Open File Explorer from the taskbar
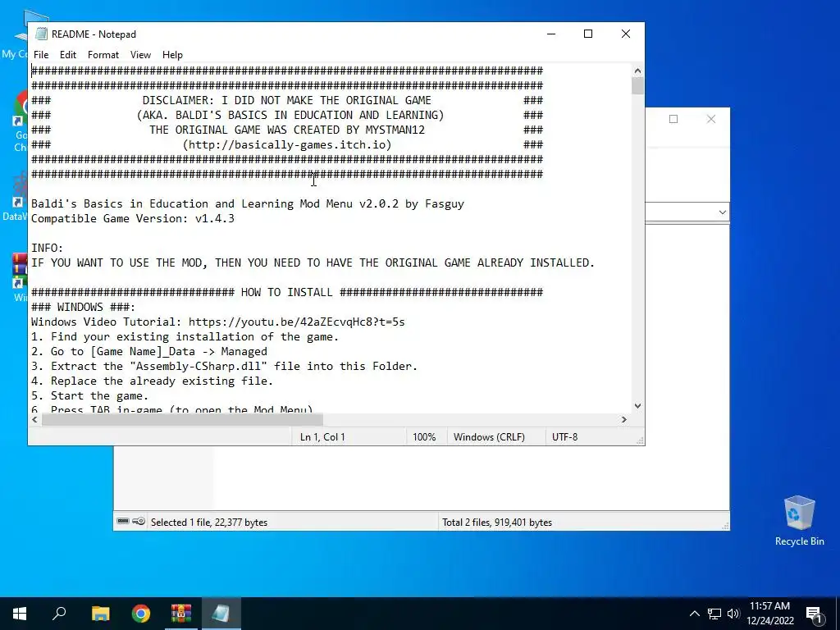This screenshot has width=840, height=630. (x=100, y=614)
